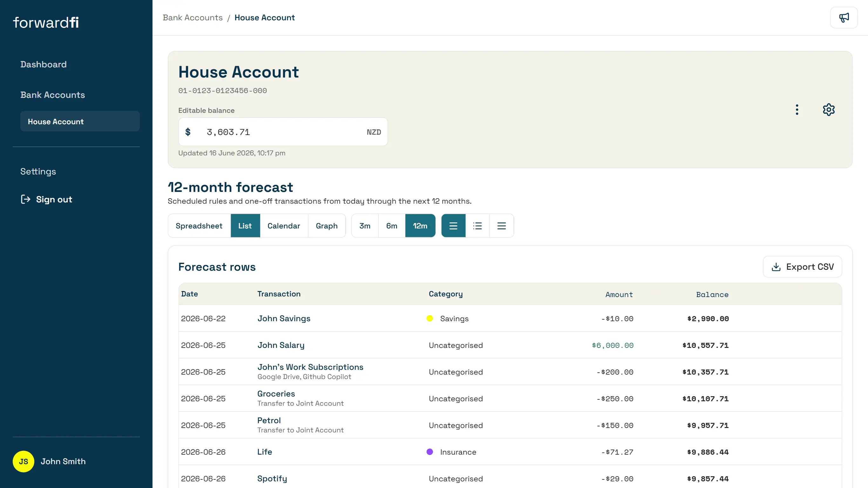
Task: Click the John Smith user name
Action: 63,461
